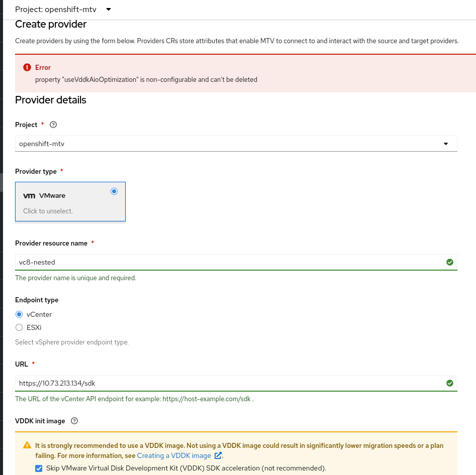Click the green checkmark in URL field
476x475 pixels.
[x=449, y=383]
